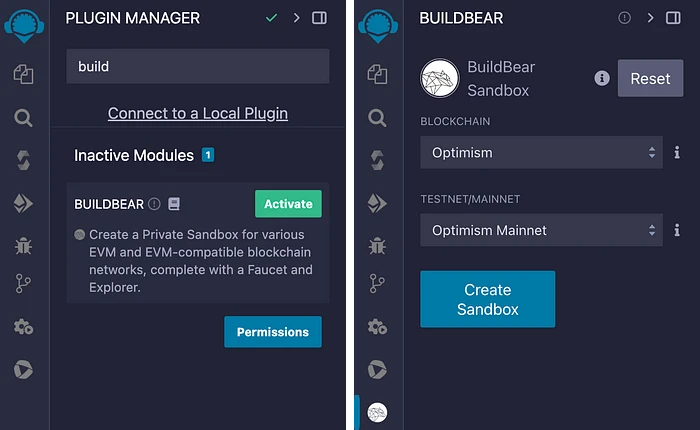Click search icon in sidebar beside BuildBear panel
Viewport: 700px width, 430px height.
tap(376, 118)
